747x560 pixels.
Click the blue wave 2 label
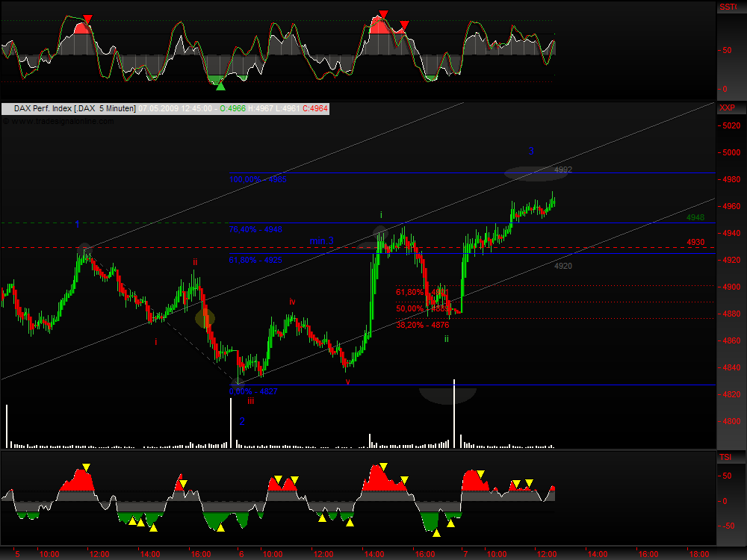(242, 422)
